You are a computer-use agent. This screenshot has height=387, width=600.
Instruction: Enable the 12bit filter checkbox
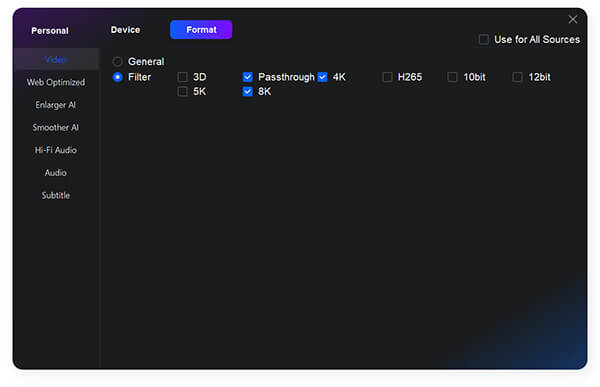coord(517,77)
